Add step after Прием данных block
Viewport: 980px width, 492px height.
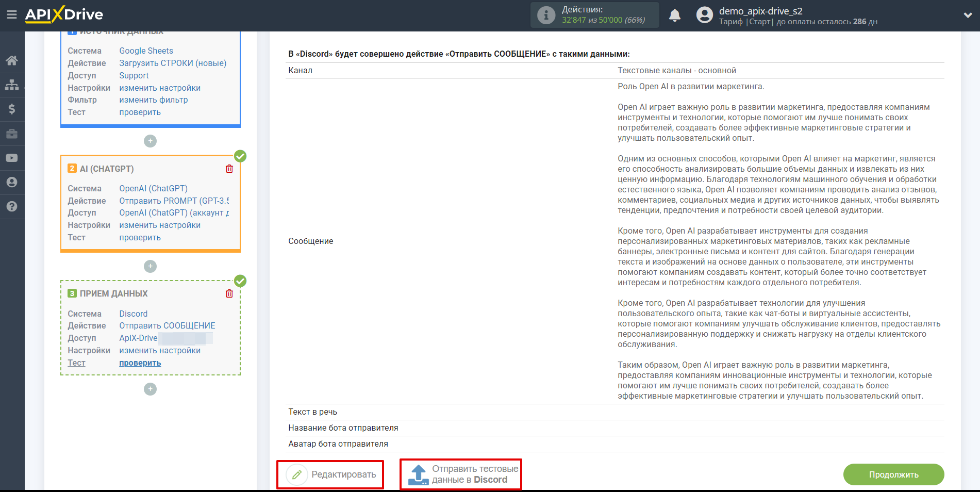tap(150, 389)
